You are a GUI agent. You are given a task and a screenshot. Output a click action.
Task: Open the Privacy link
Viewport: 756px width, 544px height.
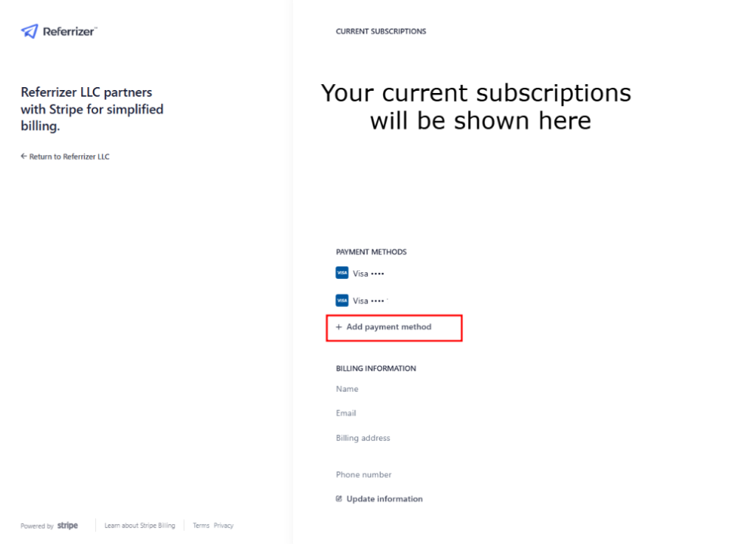point(224,526)
